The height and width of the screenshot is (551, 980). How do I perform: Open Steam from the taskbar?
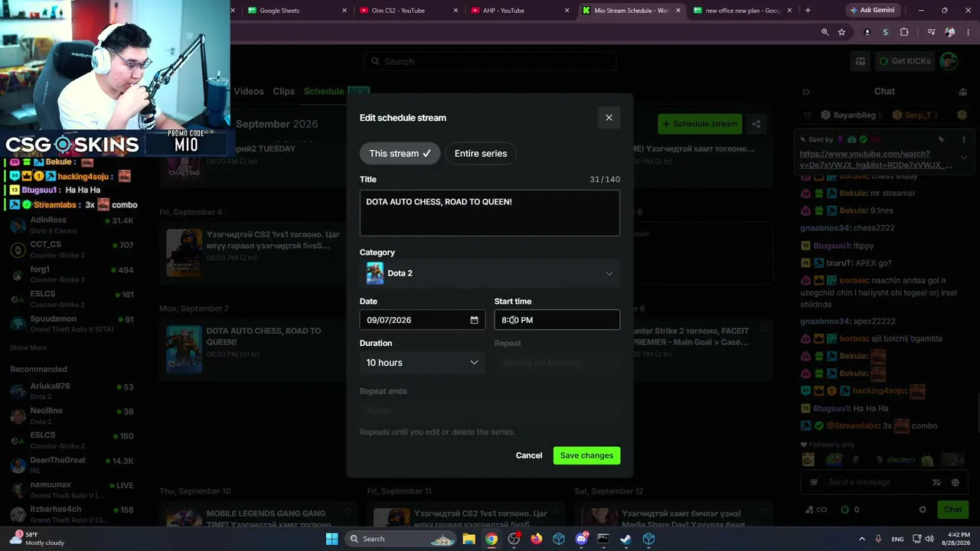click(x=626, y=539)
